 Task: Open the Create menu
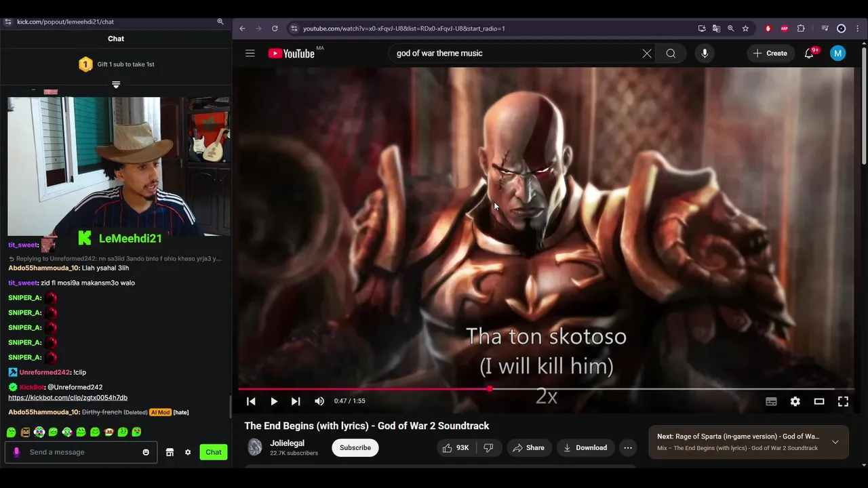click(770, 54)
